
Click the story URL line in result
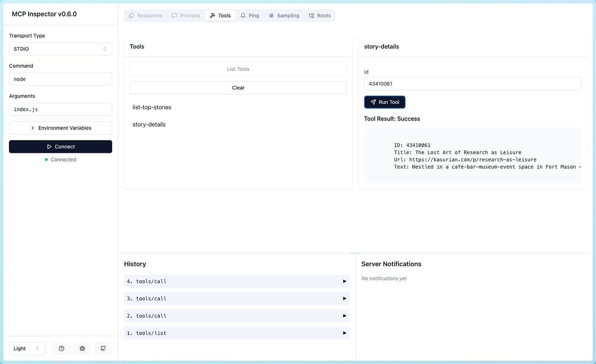pyautogui.click(x=465, y=160)
